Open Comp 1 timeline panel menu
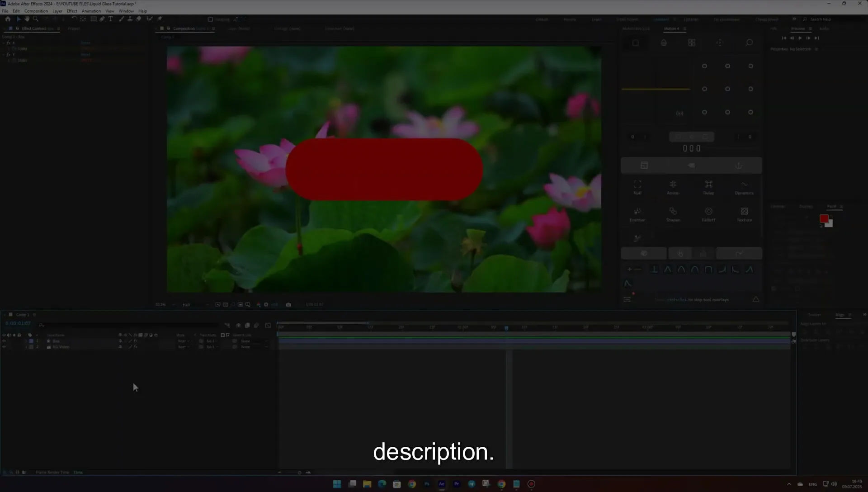The height and width of the screenshot is (492, 868). pos(34,315)
